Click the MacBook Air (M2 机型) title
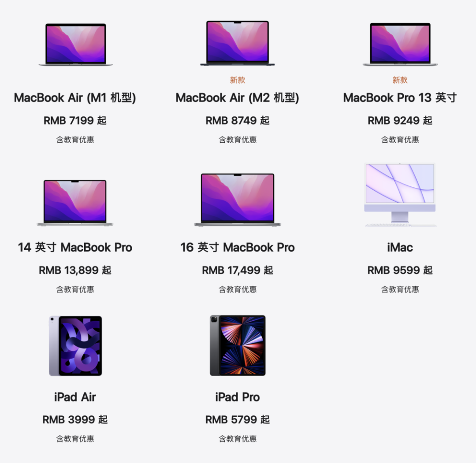Image resolution: width=476 pixels, height=463 pixels. [238, 98]
